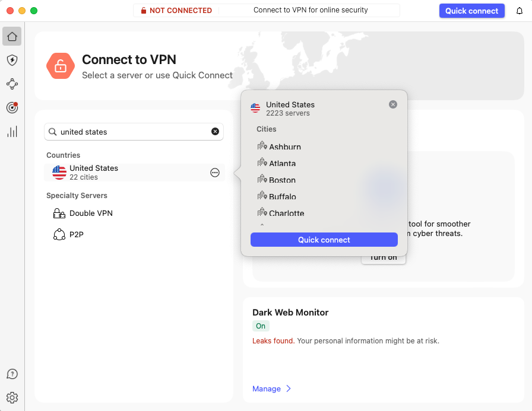Open the settings gear icon

point(12,397)
